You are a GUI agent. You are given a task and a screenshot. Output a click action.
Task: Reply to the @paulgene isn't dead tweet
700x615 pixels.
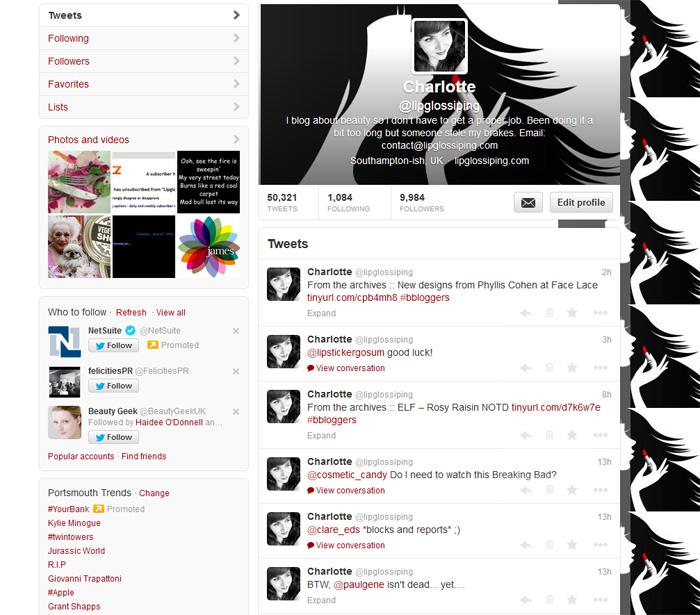click(526, 600)
